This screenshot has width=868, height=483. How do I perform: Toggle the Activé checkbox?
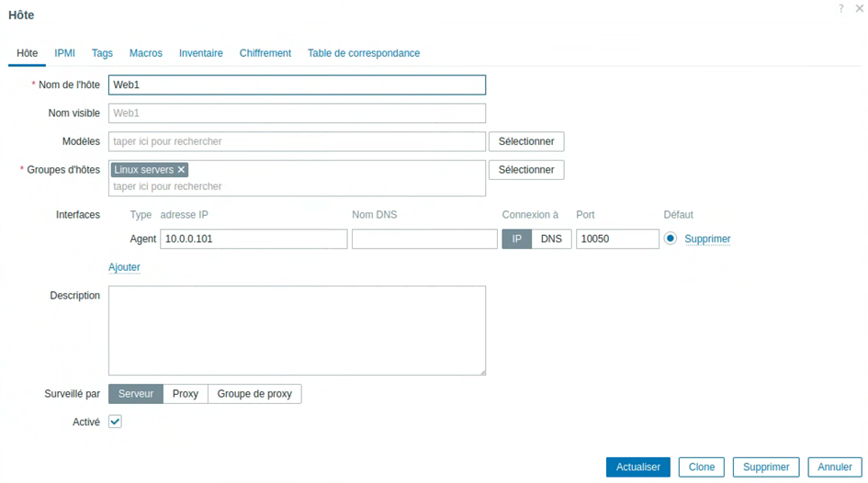(x=115, y=421)
